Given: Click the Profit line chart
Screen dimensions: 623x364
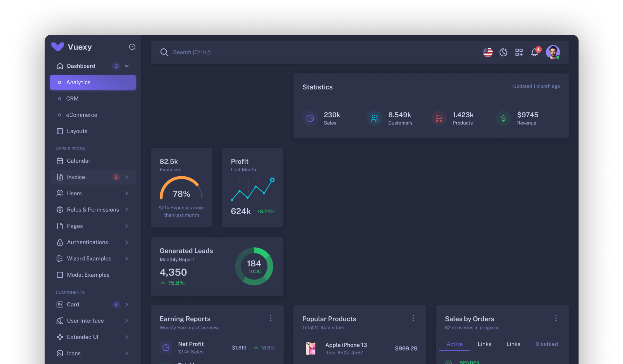Looking at the screenshot, I should point(253,190).
